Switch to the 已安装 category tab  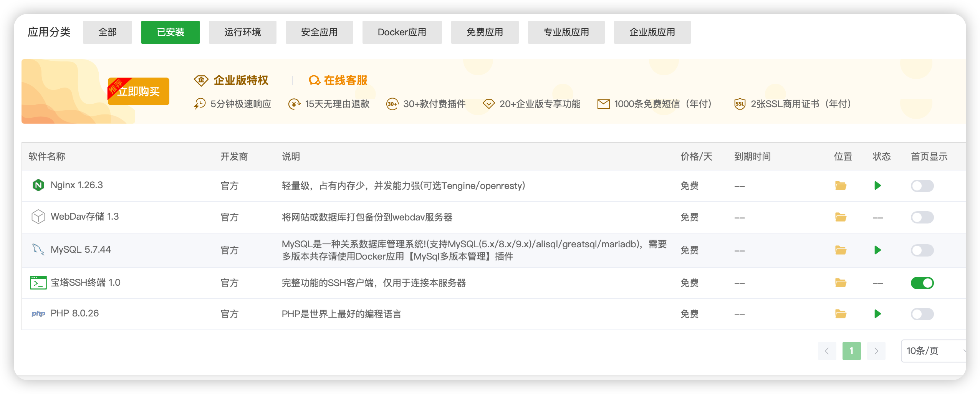click(171, 32)
